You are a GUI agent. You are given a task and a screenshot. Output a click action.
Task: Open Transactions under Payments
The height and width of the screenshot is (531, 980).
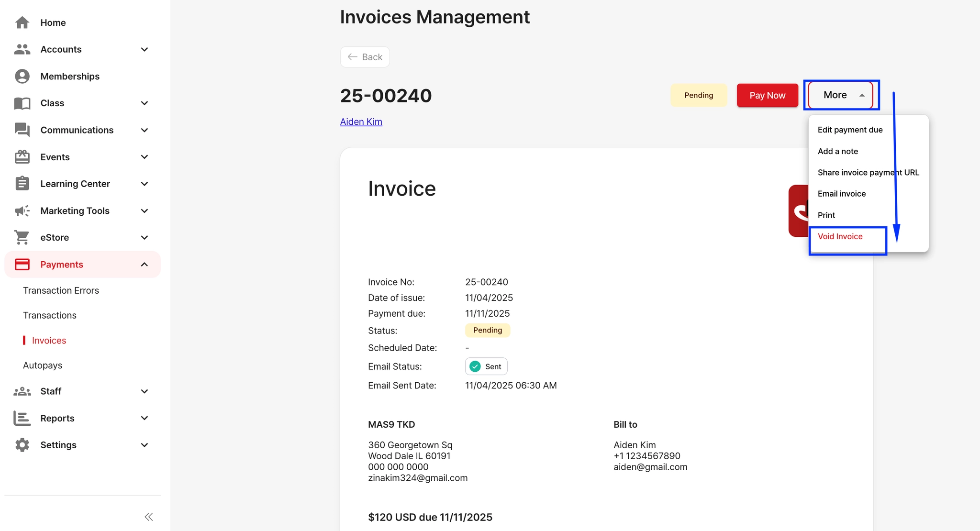(x=50, y=315)
